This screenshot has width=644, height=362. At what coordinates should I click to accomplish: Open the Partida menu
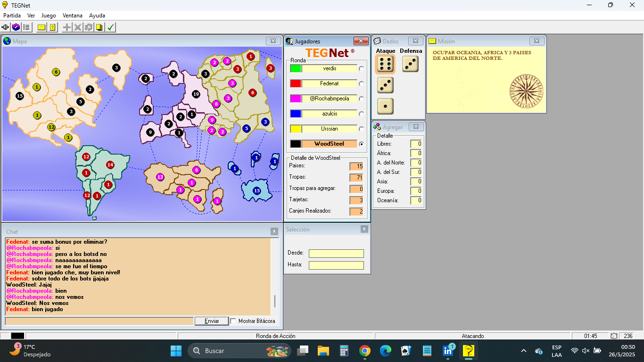12,16
